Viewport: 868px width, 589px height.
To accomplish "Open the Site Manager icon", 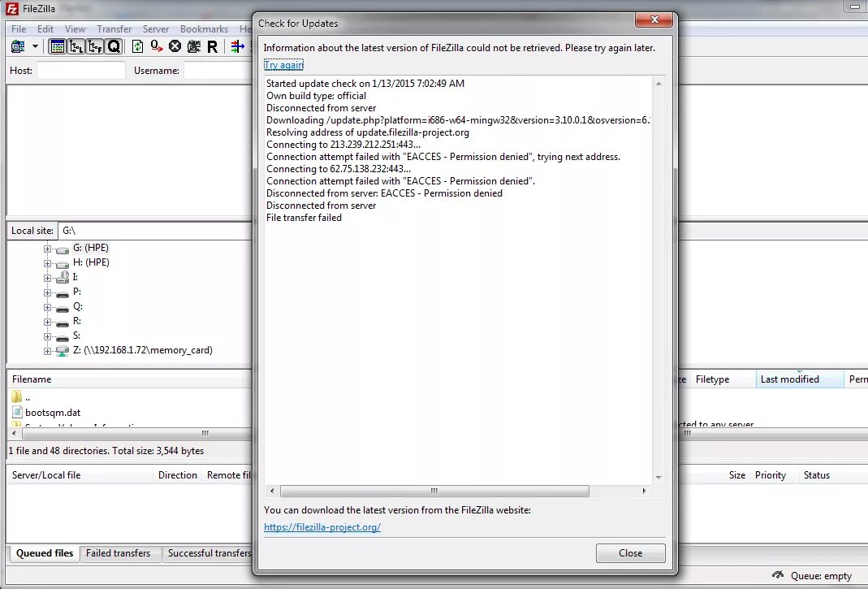I will 18,46.
